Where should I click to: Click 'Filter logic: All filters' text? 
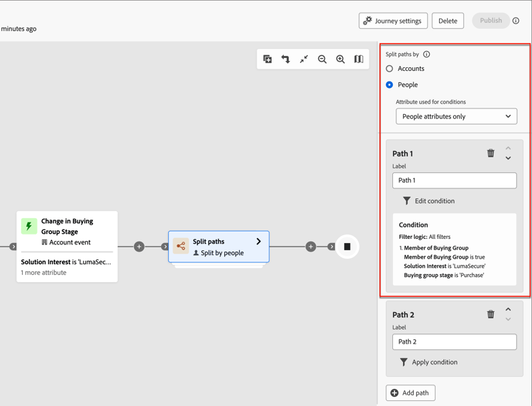(x=425, y=237)
